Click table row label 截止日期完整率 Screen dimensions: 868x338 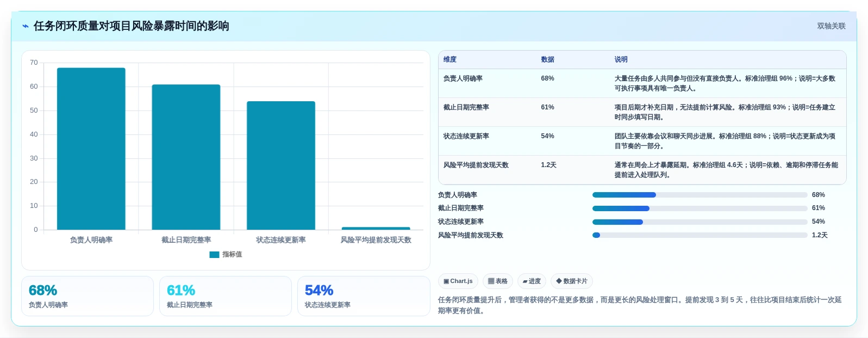coord(466,107)
